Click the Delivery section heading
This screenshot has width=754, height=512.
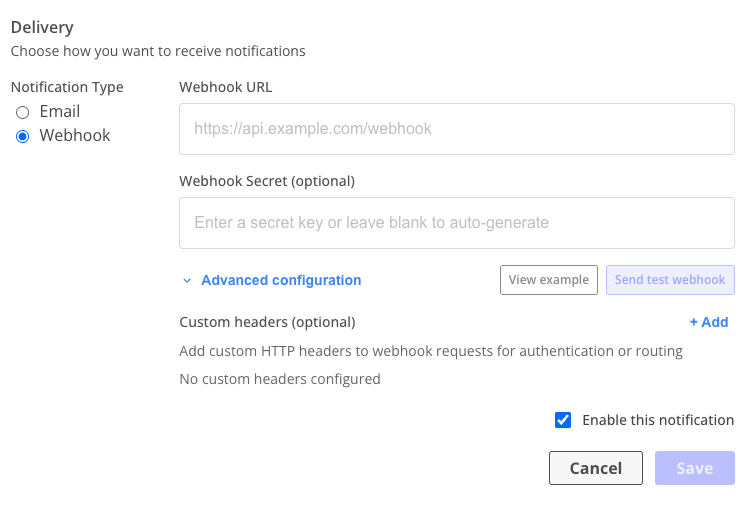42,28
